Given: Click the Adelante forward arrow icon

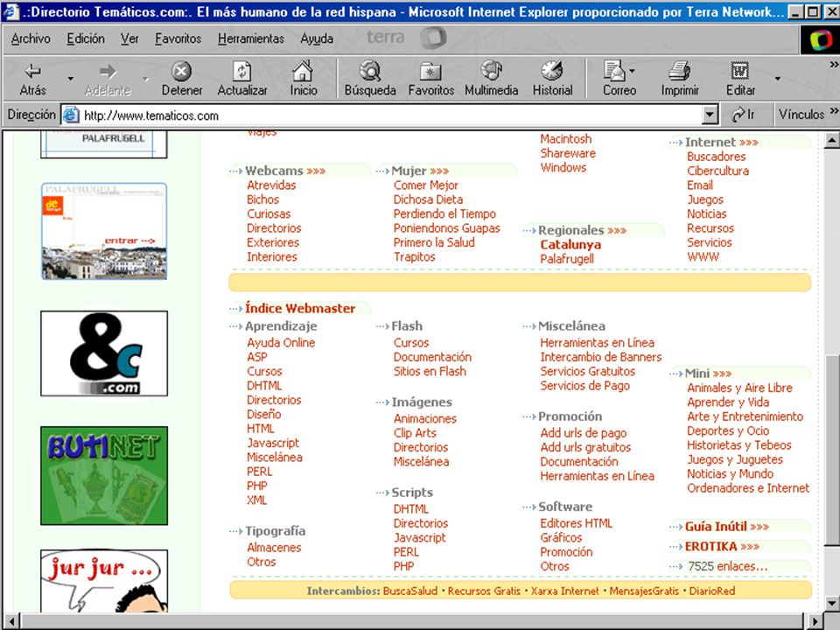Looking at the screenshot, I should pos(108,71).
